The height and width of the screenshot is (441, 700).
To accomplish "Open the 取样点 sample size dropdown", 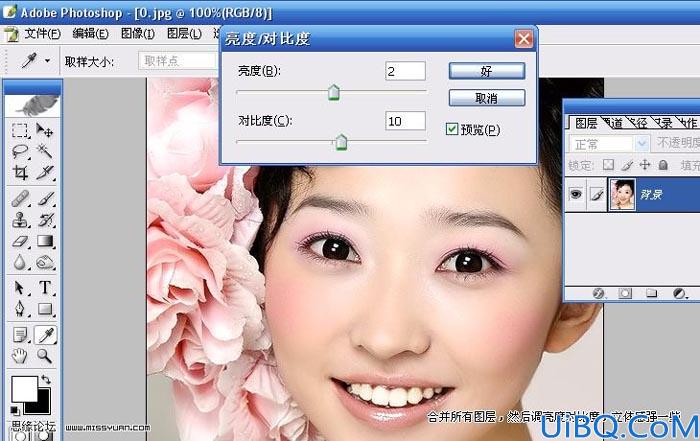I will pos(179,61).
